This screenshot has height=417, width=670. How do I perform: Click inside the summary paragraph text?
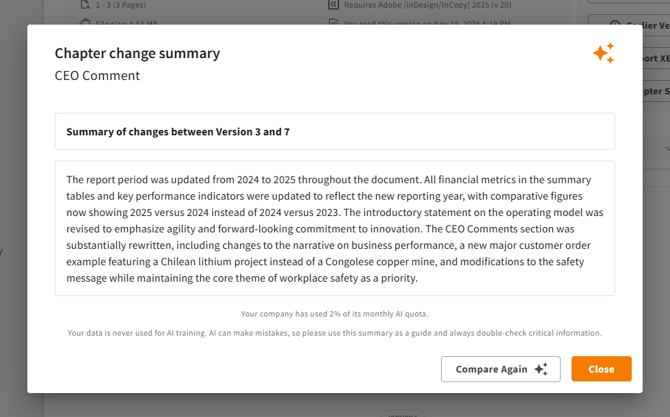point(334,228)
